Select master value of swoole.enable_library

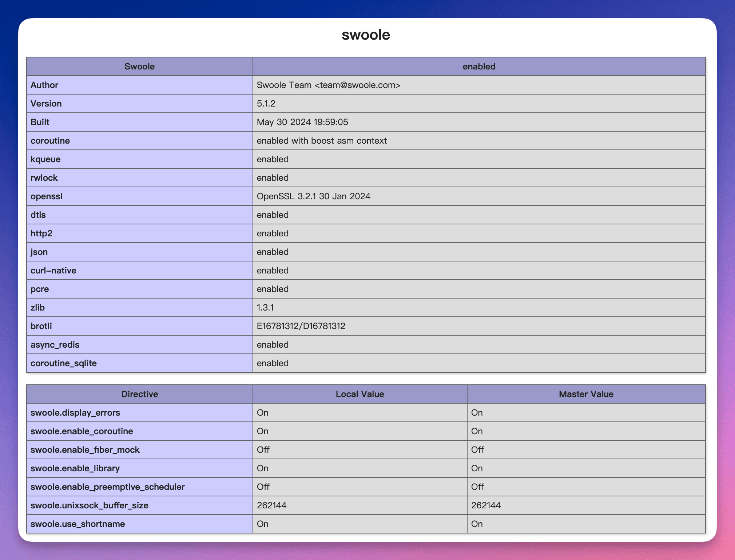pos(477,468)
